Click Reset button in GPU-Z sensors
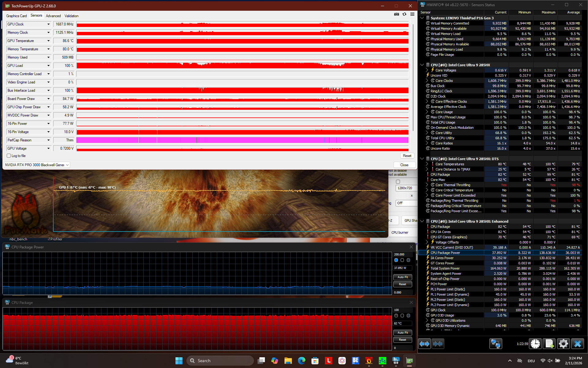 coord(407,156)
